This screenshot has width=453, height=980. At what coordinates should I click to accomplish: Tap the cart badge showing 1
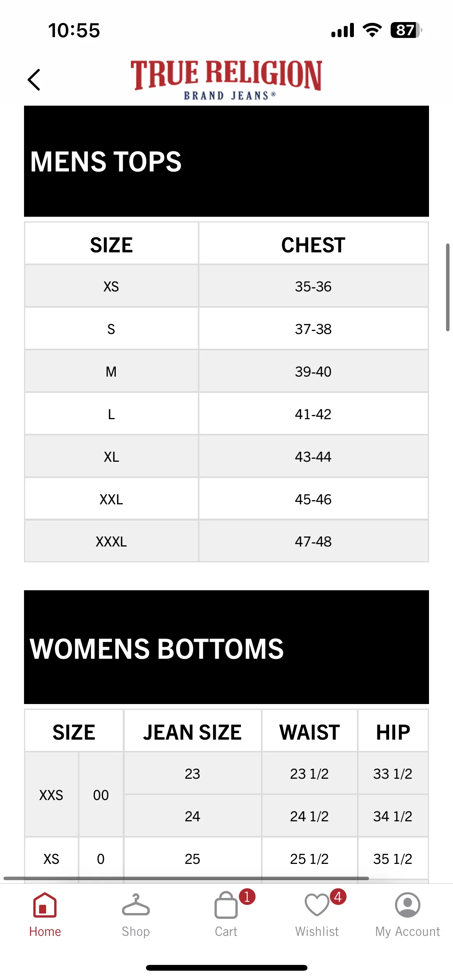tap(247, 896)
